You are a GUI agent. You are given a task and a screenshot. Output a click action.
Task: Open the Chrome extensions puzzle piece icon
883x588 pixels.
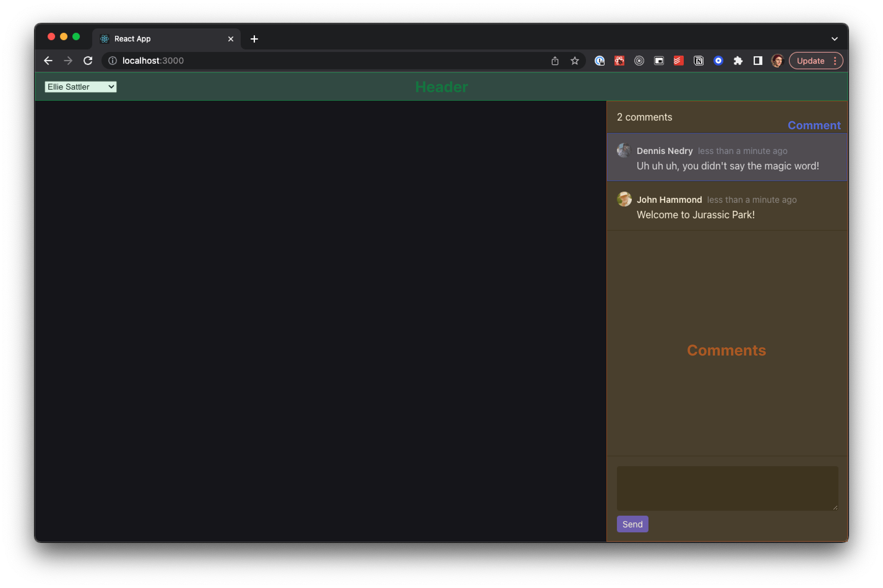(739, 60)
